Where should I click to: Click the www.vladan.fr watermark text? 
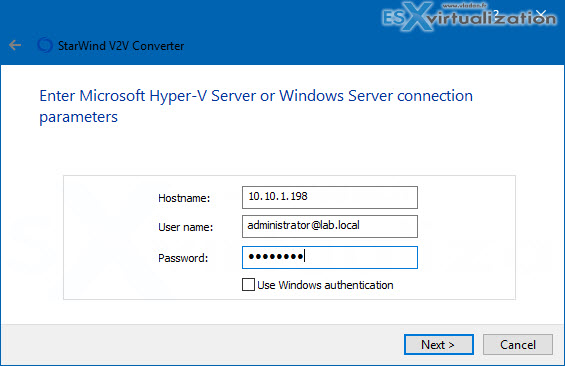coord(464,5)
